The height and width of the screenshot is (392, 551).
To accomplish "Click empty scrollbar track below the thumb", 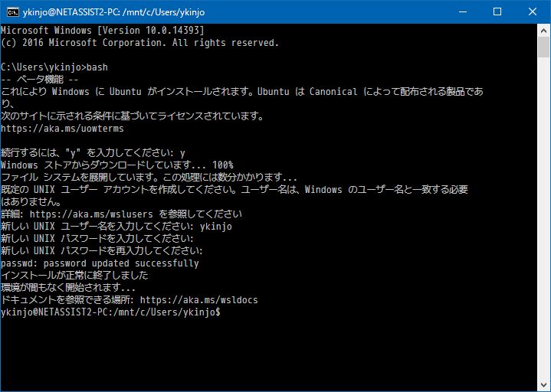I will [543, 230].
